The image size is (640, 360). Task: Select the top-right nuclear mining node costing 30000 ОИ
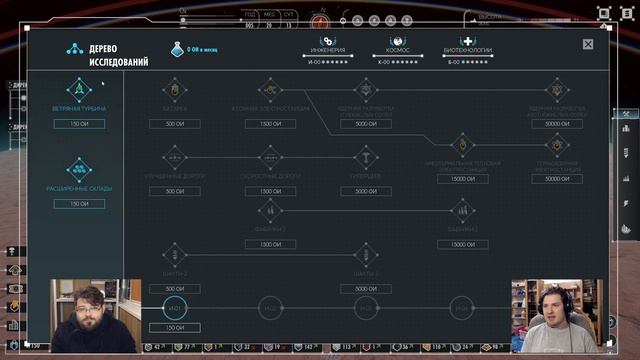[557, 90]
